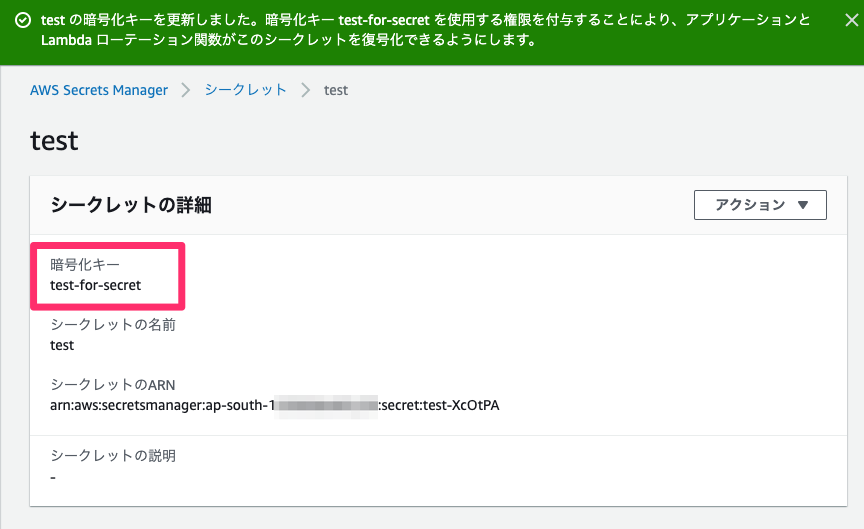Open the アクション dropdown button

click(760, 205)
